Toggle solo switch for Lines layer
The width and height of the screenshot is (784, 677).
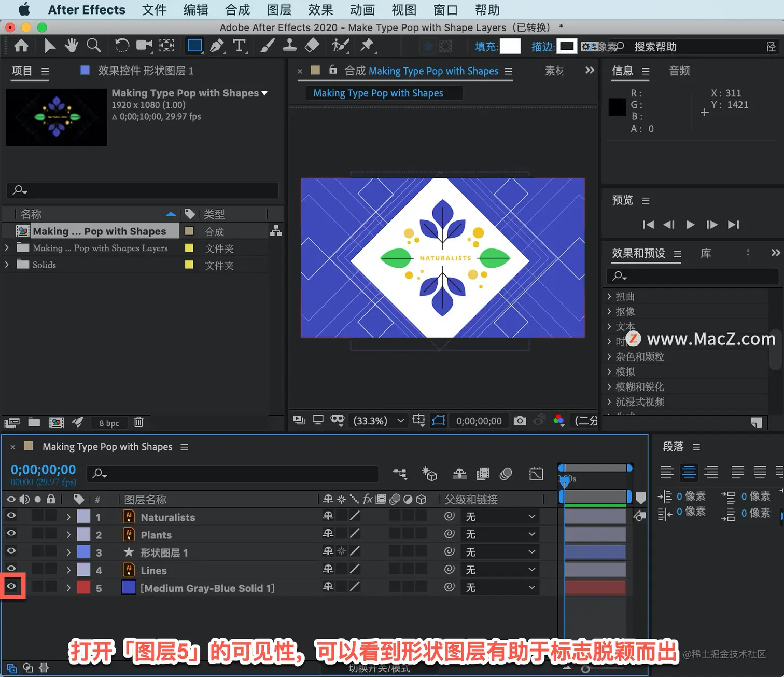click(x=38, y=570)
